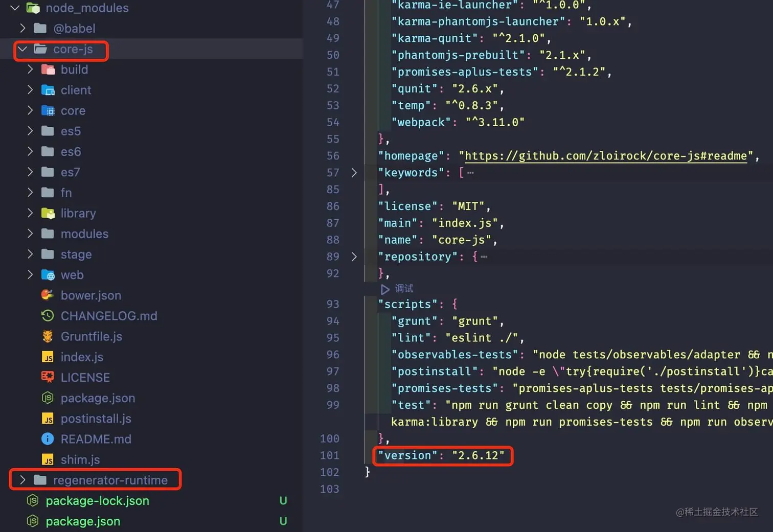
Task: Select the es6 folder row
Action: click(x=151, y=151)
